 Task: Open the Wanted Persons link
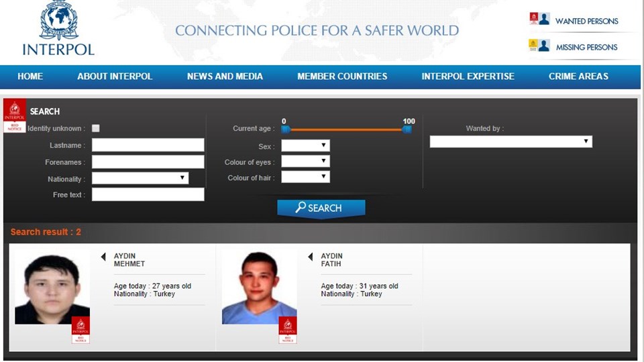tap(586, 21)
